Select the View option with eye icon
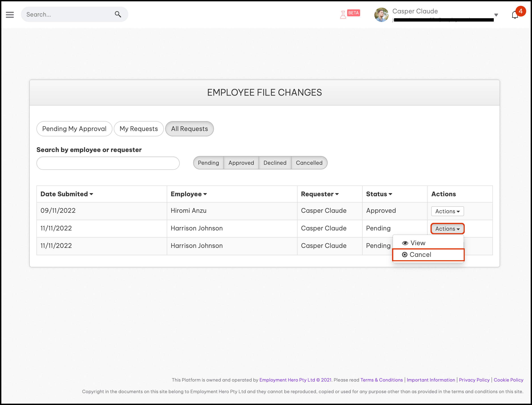Screen dimensions: 532x405 click(418, 243)
